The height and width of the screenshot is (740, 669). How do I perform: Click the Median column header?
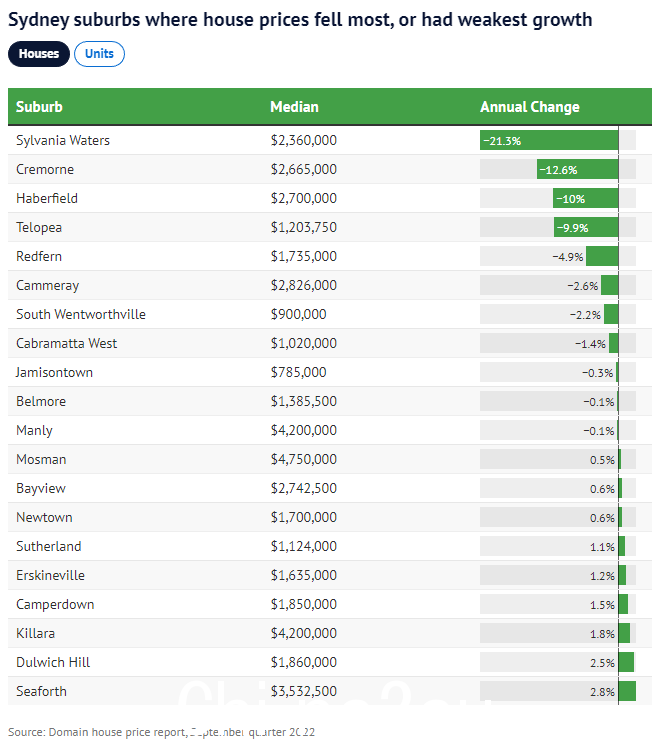(x=294, y=107)
